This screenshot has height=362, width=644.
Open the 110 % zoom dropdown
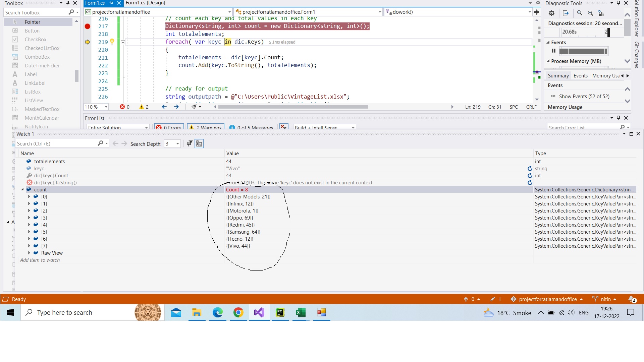pyautogui.click(x=106, y=107)
